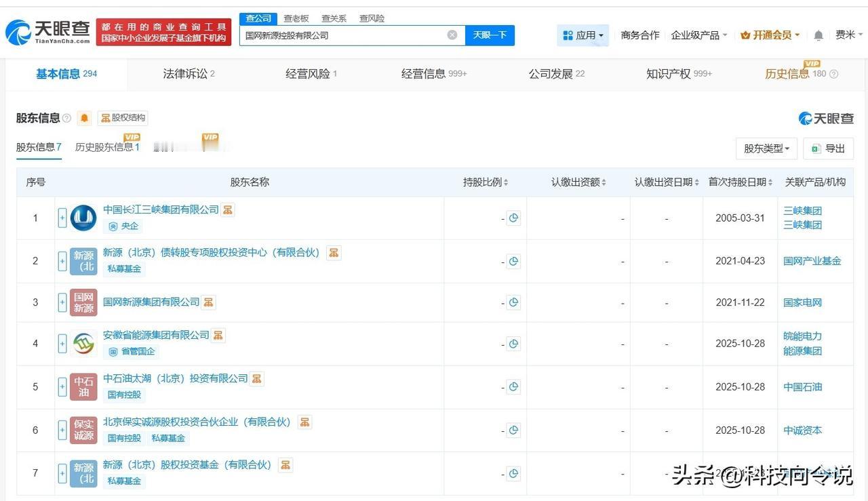
Task: Open the 股东类型 filter dropdown
Action: (x=766, y=148)
